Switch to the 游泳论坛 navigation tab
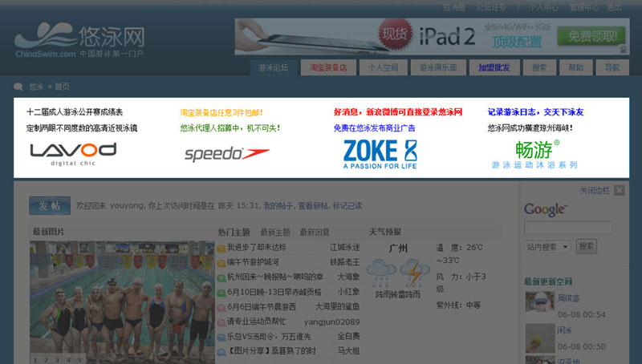This screenshot has height=364, width=642. [x=273, y=67]
